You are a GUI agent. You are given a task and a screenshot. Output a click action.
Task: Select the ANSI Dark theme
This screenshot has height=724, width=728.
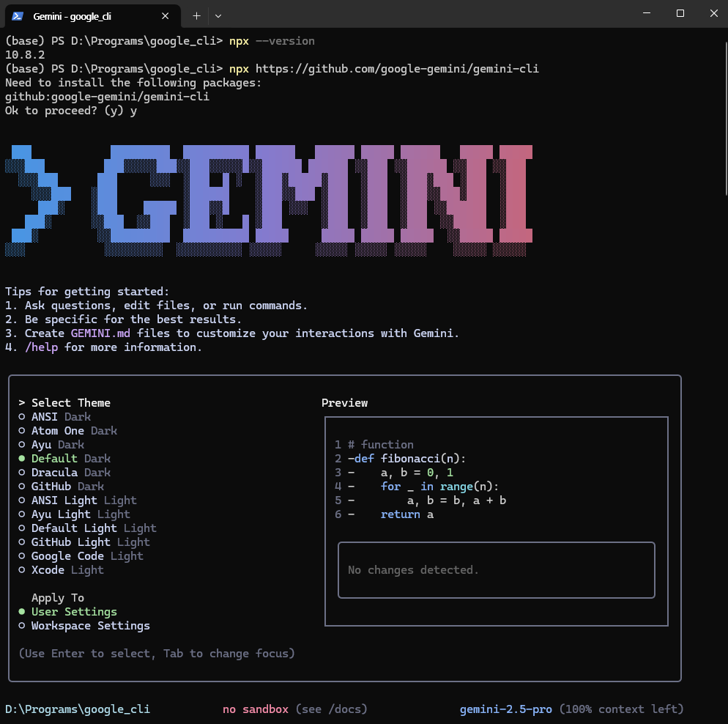[x=55, y=416]
